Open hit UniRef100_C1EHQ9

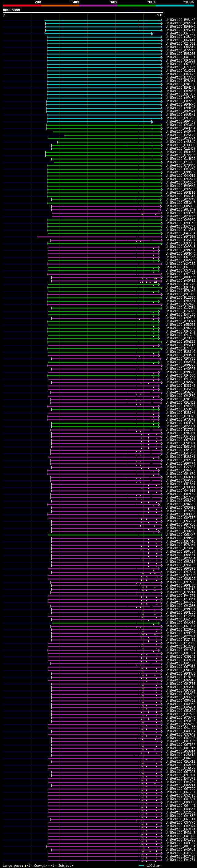click(x=180, y=149)
